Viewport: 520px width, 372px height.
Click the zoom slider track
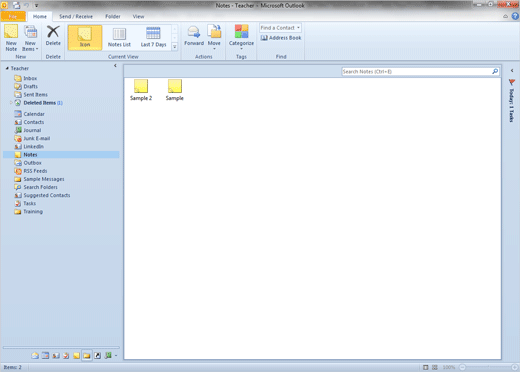(x=489, y=367)
